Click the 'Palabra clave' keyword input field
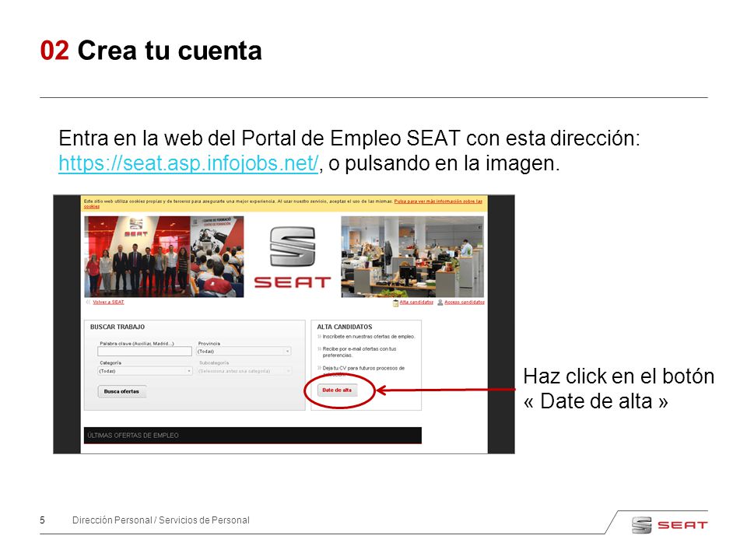Screen dimensions: 747x560 tap(145, 352)
